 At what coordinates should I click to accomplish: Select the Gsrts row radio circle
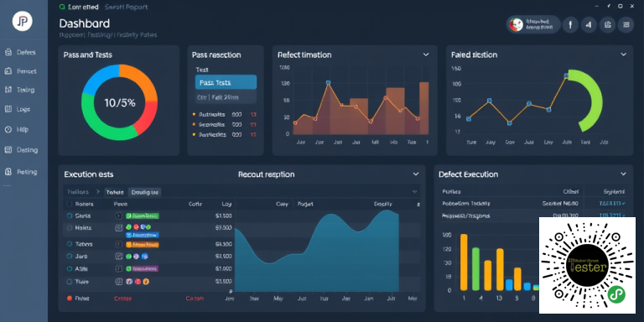pyautogui.click(x=69, y=216)
